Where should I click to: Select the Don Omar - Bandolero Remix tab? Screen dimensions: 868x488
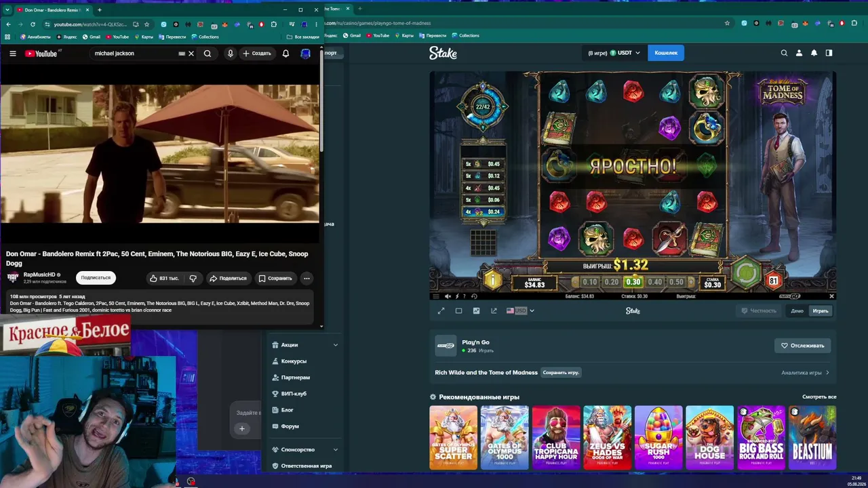[53, 10]
